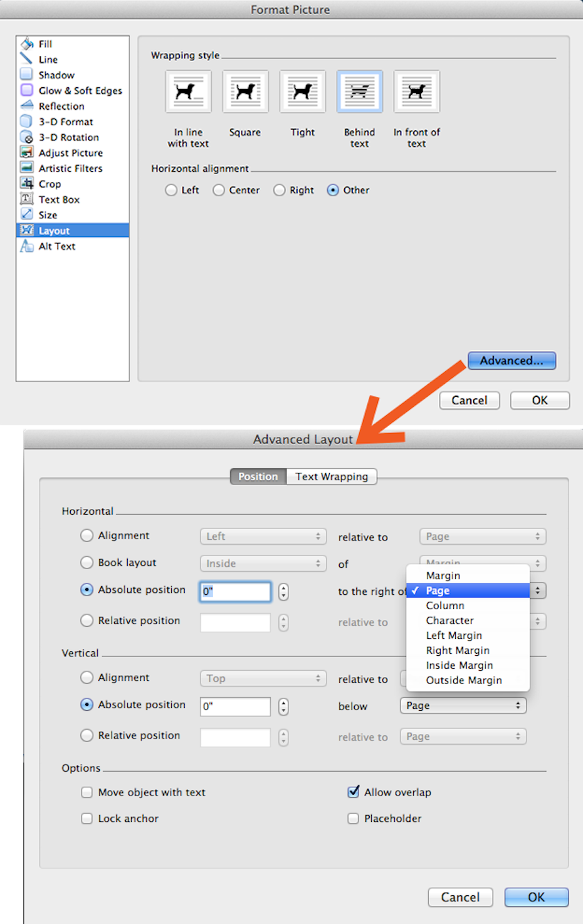
Task: Switch to the Text Wrapping tab
Action: 332,476
